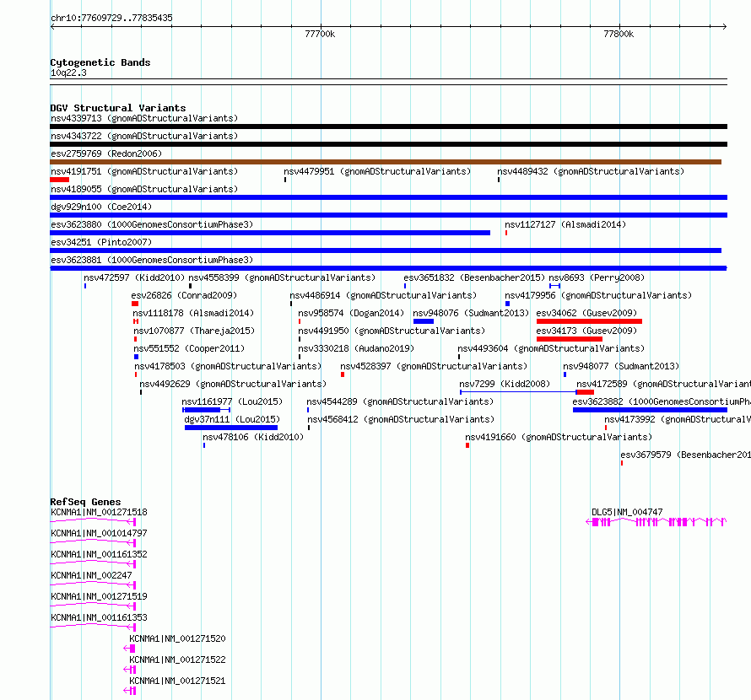Select the DLG5 gene exon glyph
751x700 pixels.
656,522
